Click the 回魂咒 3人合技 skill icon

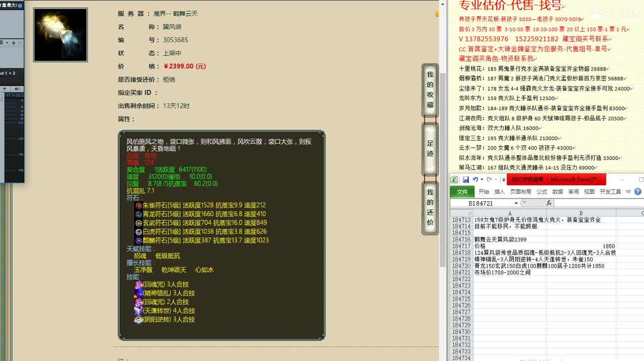(138, 285)
